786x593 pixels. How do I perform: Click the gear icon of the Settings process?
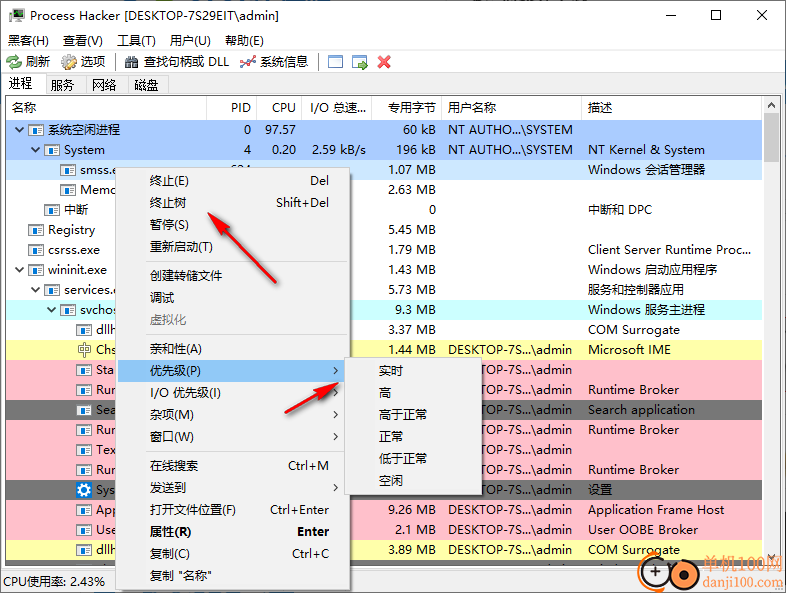tap(84, 490)
